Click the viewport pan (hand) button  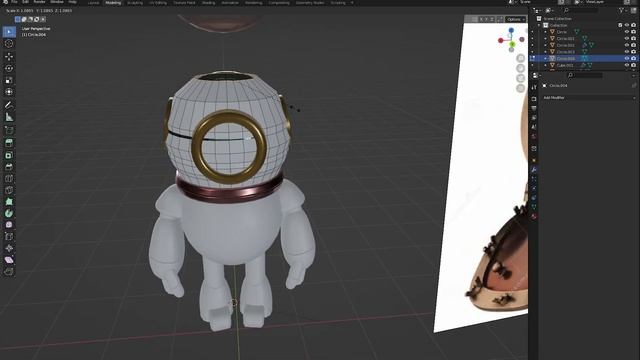(520, 68)
